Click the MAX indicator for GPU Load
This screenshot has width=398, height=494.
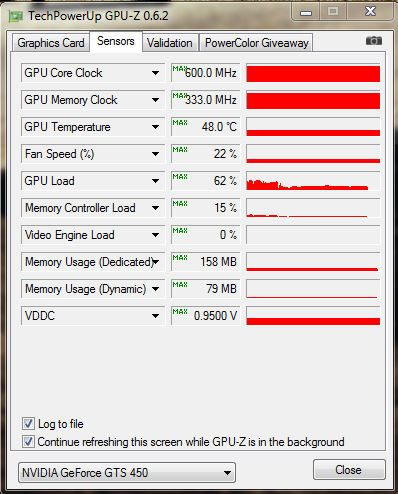tap(180, 177)
